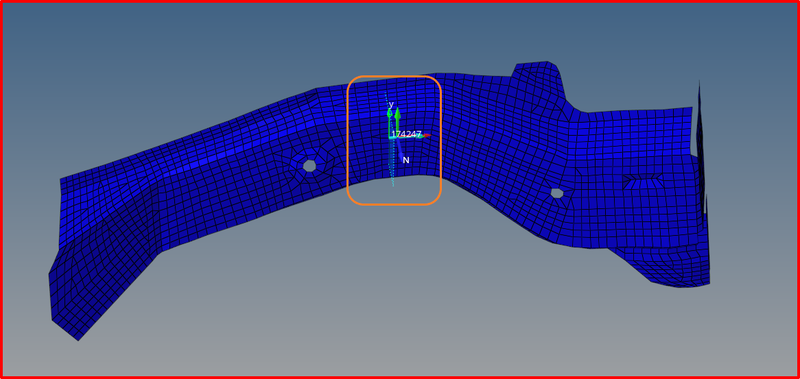Click the 'y' axis label

tap(391, 105)
